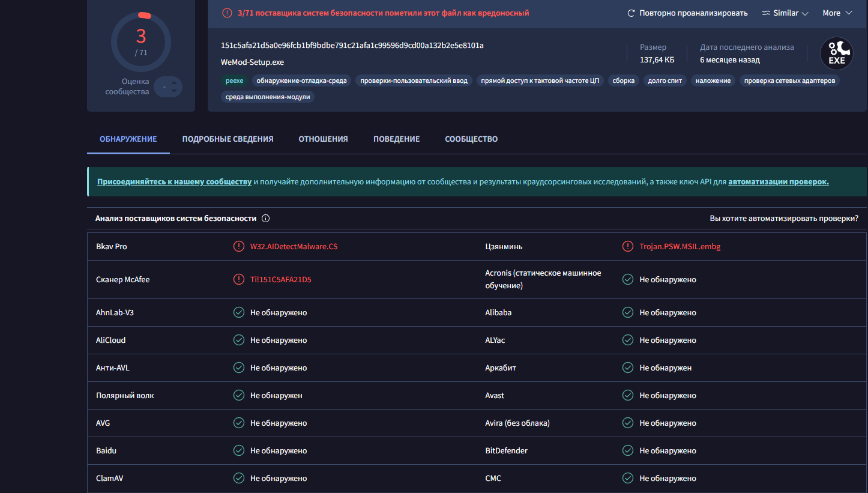Viewport: 868px width, 493px height.
Task: Follow Присоединяйтесь к нашему сообществу link
Action: point(174,181)
